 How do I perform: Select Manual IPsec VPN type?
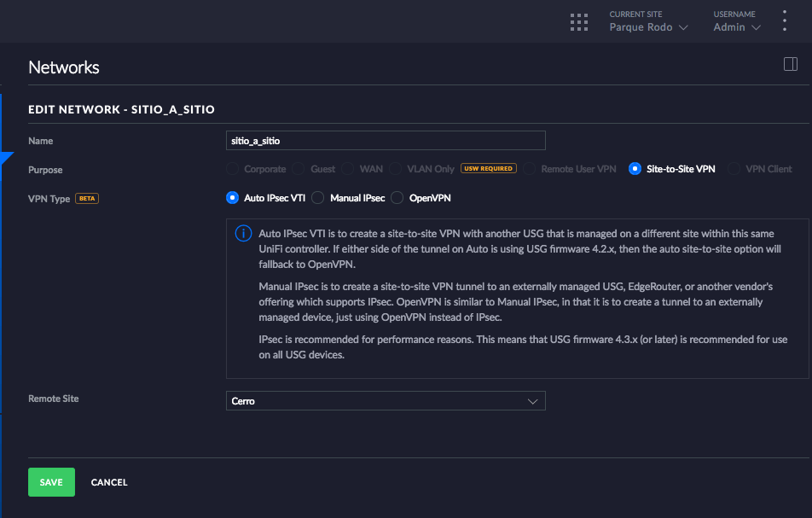pyautogui.click(x=317, y=198)
